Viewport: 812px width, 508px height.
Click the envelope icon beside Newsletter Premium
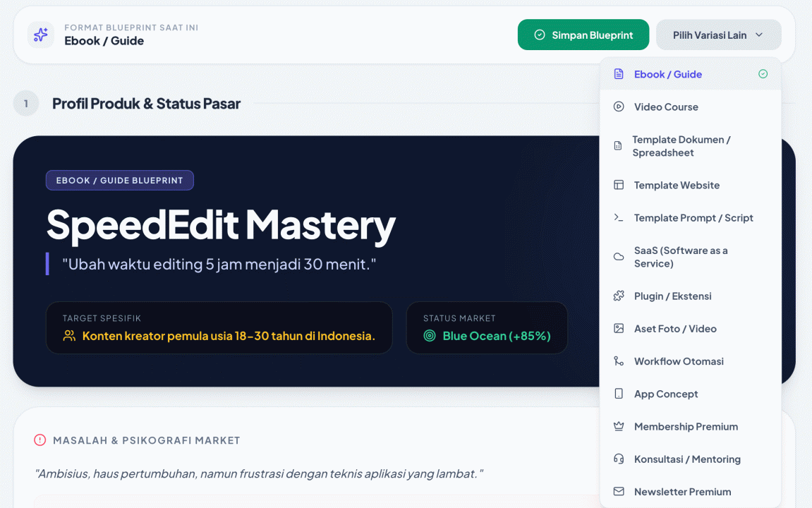click(x=619, y=492)
